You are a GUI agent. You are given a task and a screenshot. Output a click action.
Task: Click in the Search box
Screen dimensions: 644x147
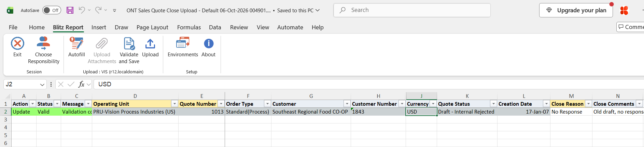(x=412, y=10)
